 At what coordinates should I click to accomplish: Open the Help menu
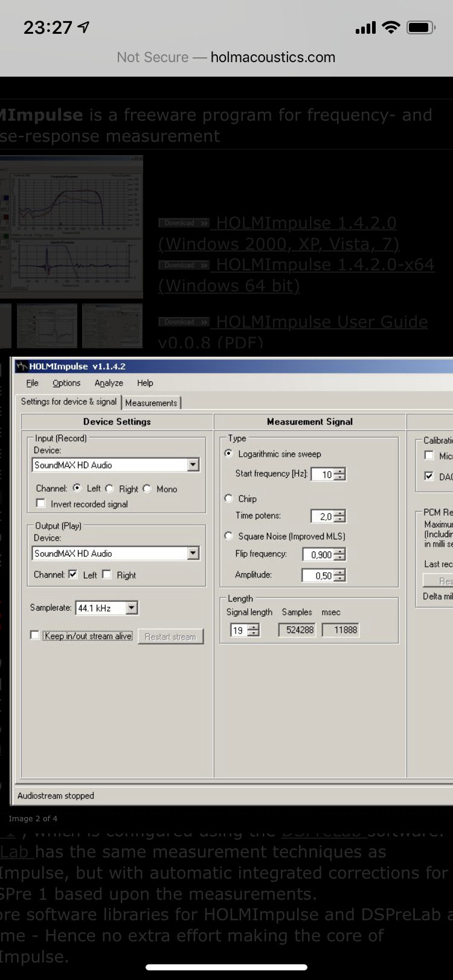tap(145, 383)
